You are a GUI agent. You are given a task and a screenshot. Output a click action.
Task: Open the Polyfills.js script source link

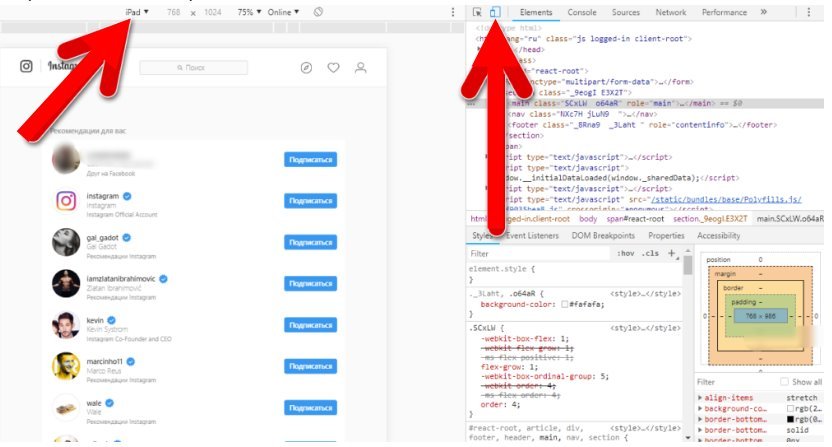pyautogui.click(x=726, y=200)
